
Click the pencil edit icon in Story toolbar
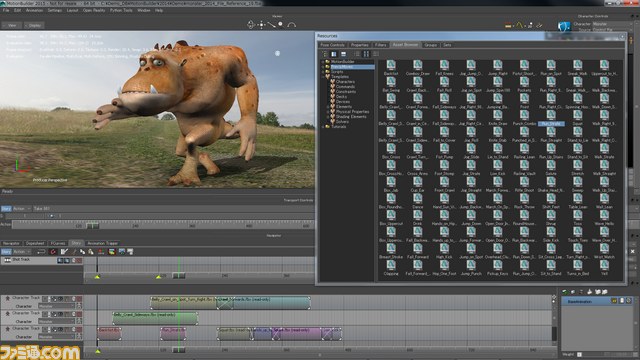click(64, 252)
